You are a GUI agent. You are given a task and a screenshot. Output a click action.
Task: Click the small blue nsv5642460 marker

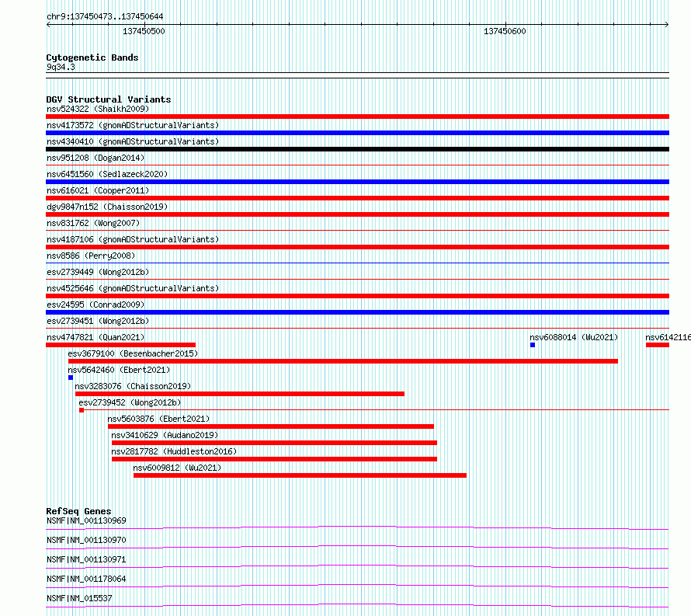71,378
